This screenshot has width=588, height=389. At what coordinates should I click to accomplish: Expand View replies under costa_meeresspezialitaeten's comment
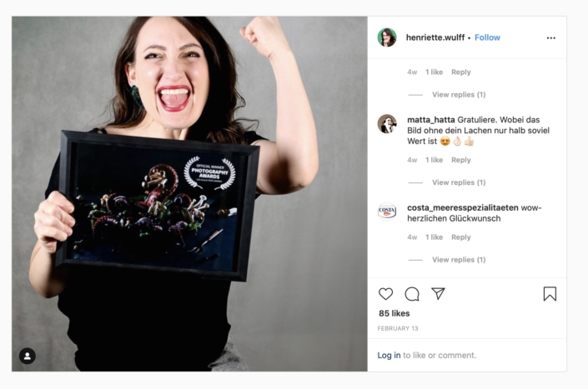click(x=459, y=259)
